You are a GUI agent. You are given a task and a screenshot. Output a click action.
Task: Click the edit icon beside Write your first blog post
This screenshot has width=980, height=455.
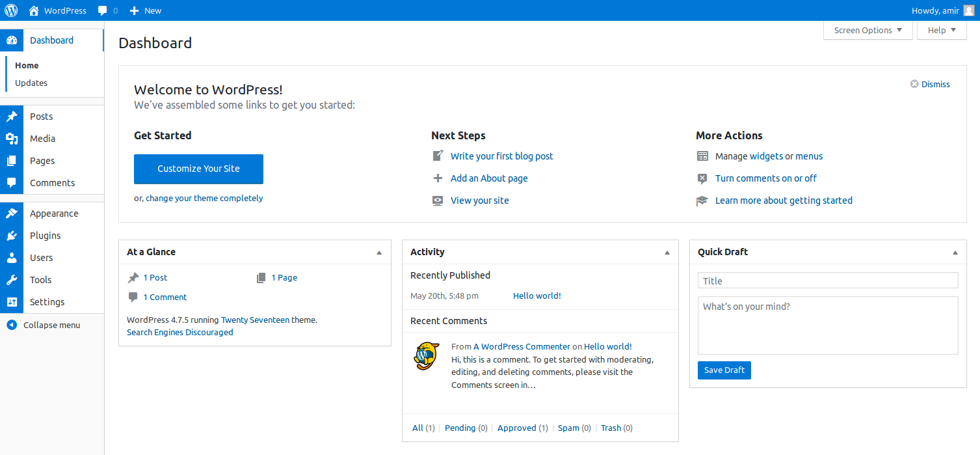pos(438,156)
